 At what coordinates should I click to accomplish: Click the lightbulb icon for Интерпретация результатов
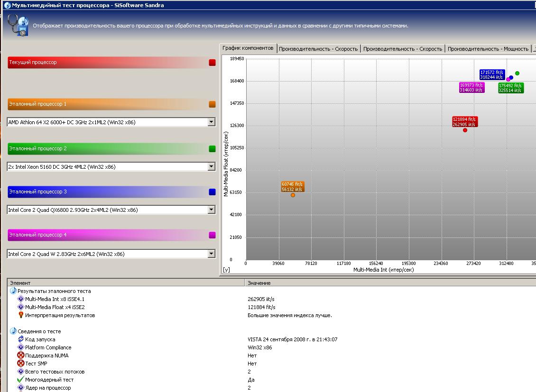pyautogui.click(x=20, y=315)
